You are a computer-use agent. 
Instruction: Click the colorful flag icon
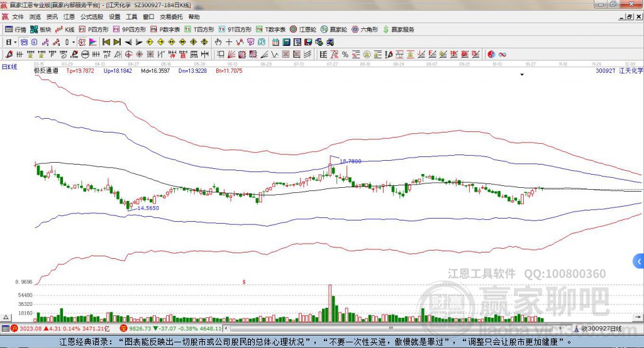(93, 42)
